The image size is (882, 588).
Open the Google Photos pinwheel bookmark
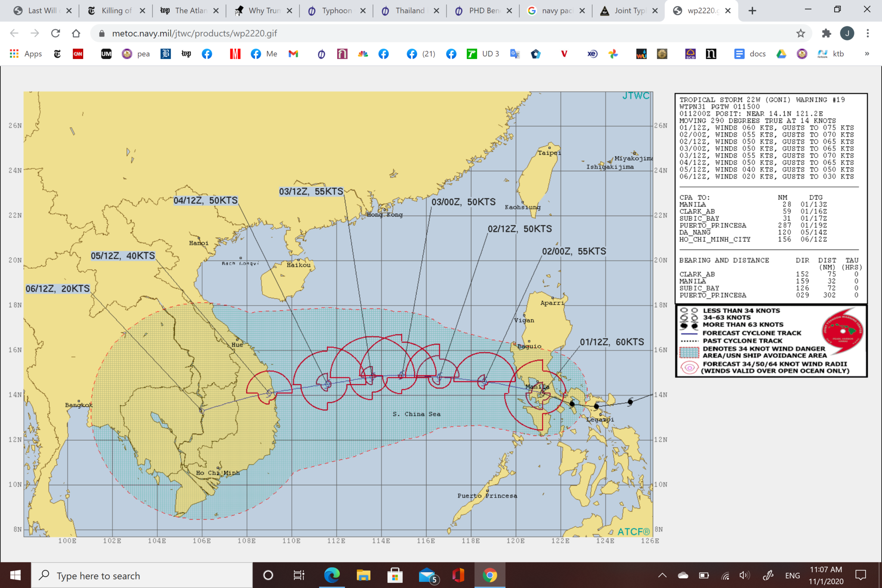(613, 53)
